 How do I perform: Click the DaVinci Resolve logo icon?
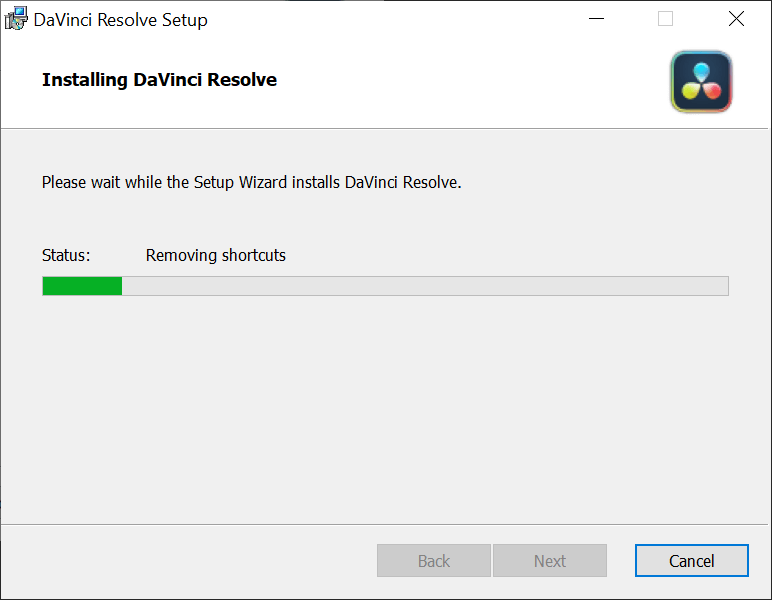(701, 82)
